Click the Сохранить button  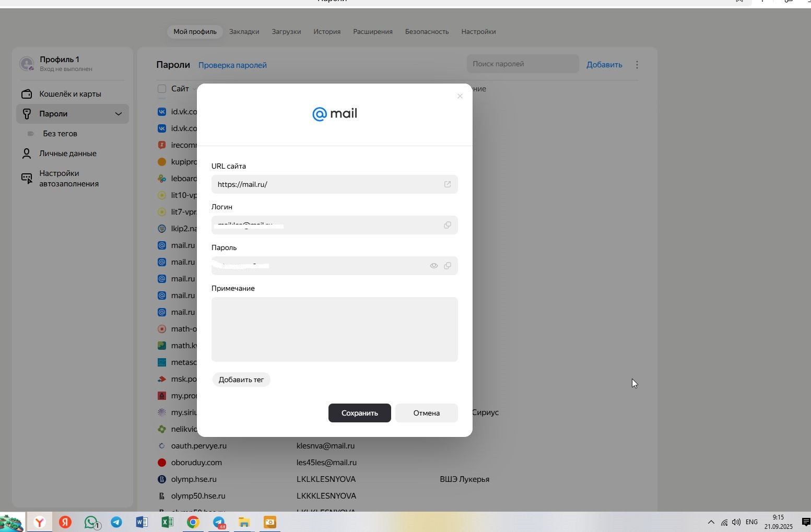359,413
